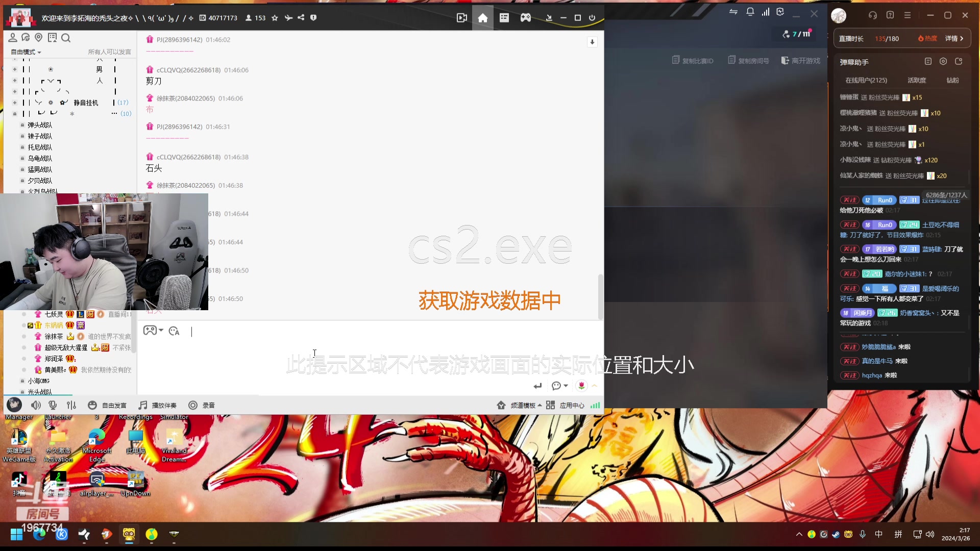Expand the orange caret next to the flower gift

[595, 386]
